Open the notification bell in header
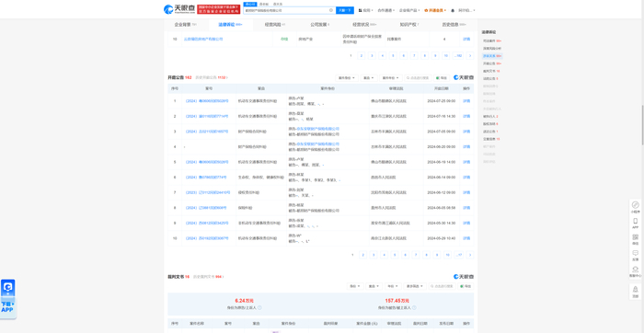This screenshot has width=644, height=333. 453,10
